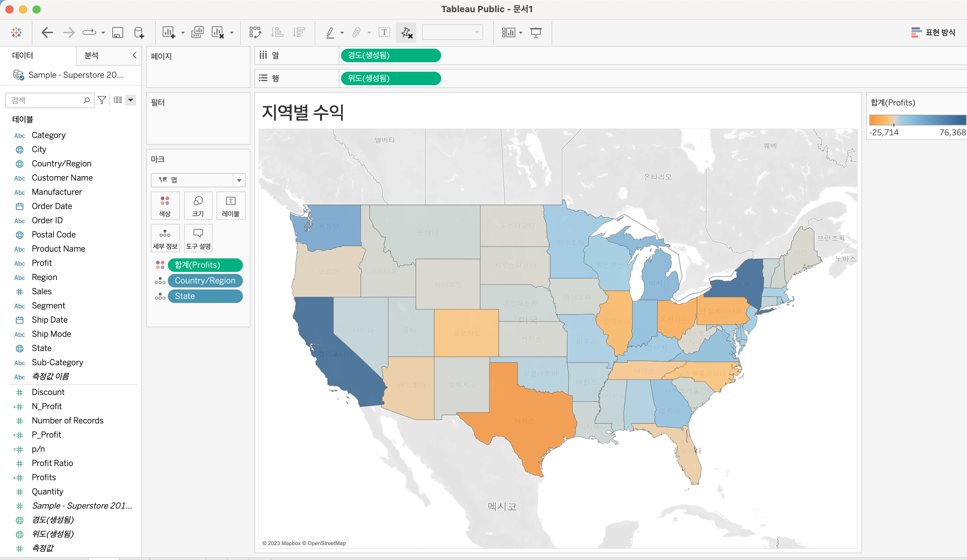Click the show/hide cards icon
The image size is (967, 560).
pyautogui.click(x=509, y=32)
